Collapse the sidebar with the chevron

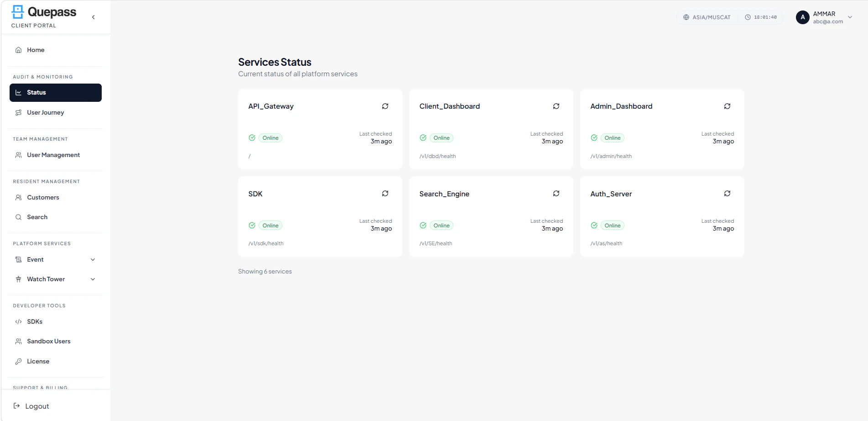point(94,17)
